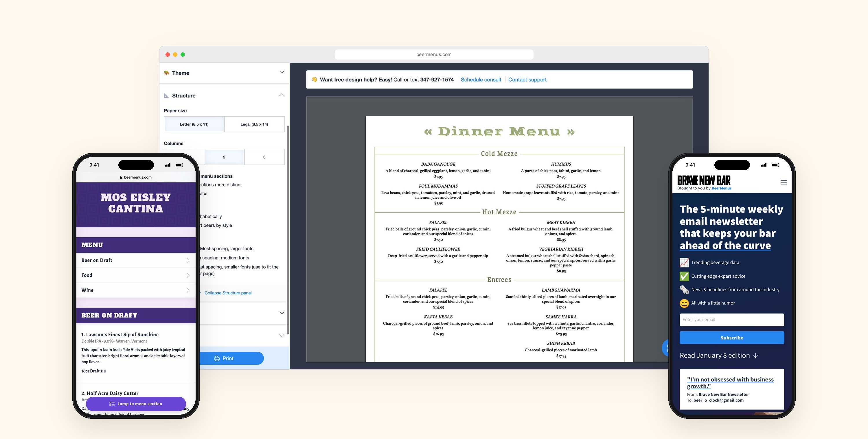Screen dimensions: 868x439
Task: Open the Beer on Draft row chevron
Action: [188, 261]
